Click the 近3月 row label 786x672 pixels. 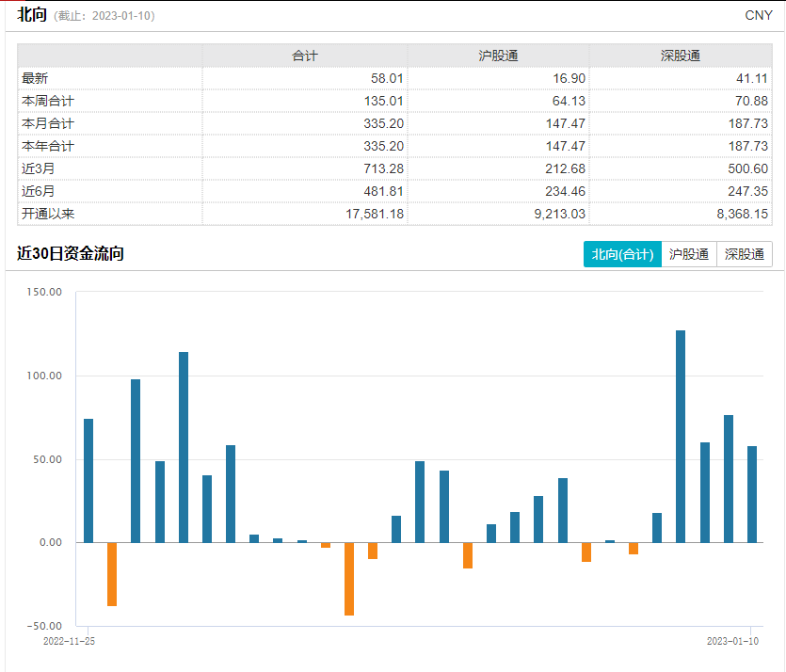point(39,168)
